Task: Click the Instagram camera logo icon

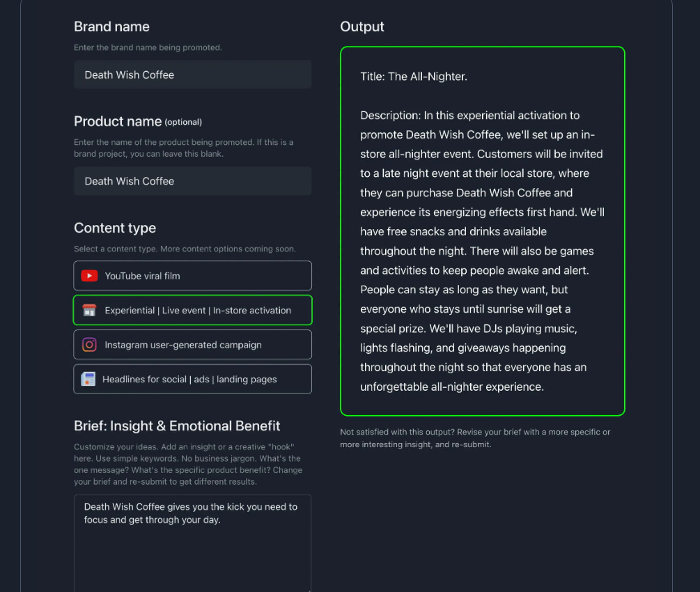Action: pyautogui.click(x=89, y=345)
